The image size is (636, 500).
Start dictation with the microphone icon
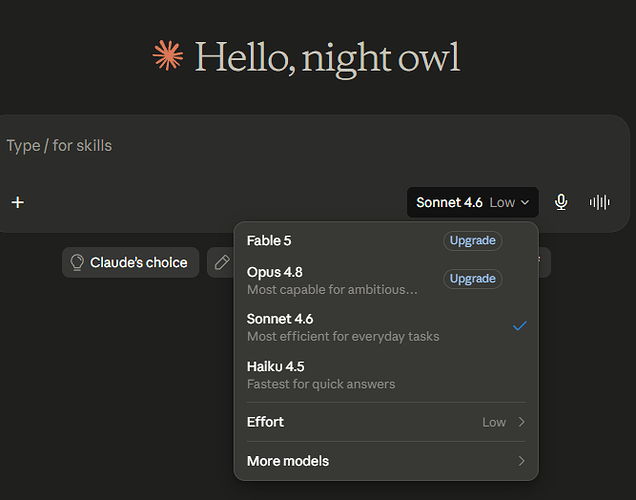pos(561,202)
